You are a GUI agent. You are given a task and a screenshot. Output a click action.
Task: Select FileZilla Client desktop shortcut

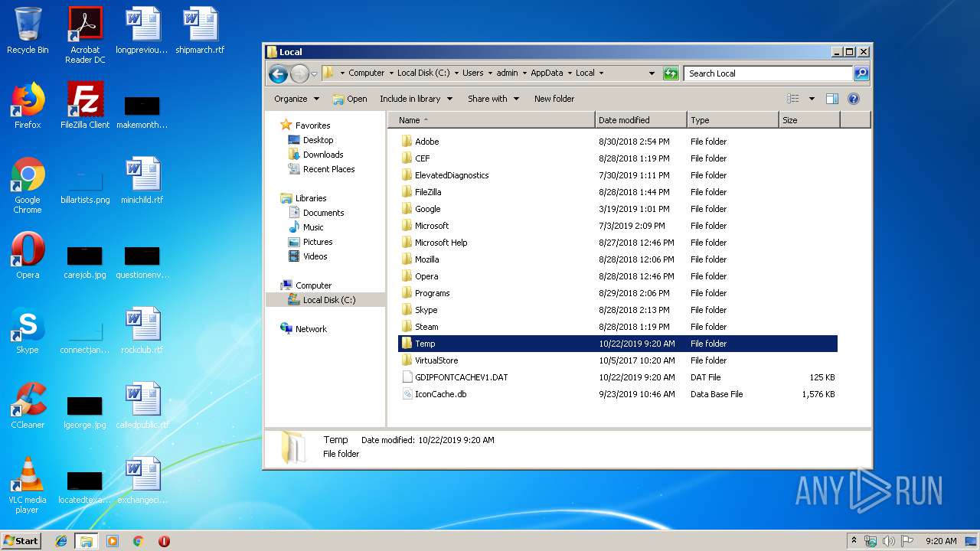point(85,106)
